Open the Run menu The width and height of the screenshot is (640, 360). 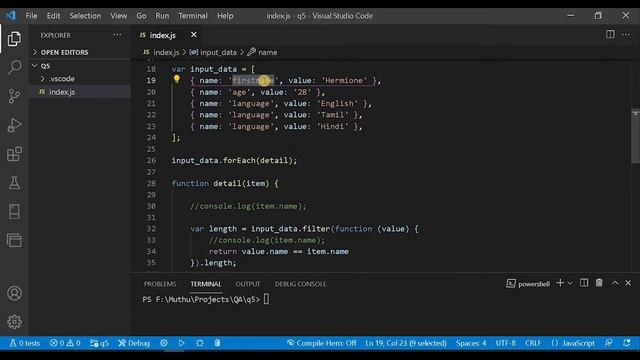pyautogui.click(x=162, y=16)
